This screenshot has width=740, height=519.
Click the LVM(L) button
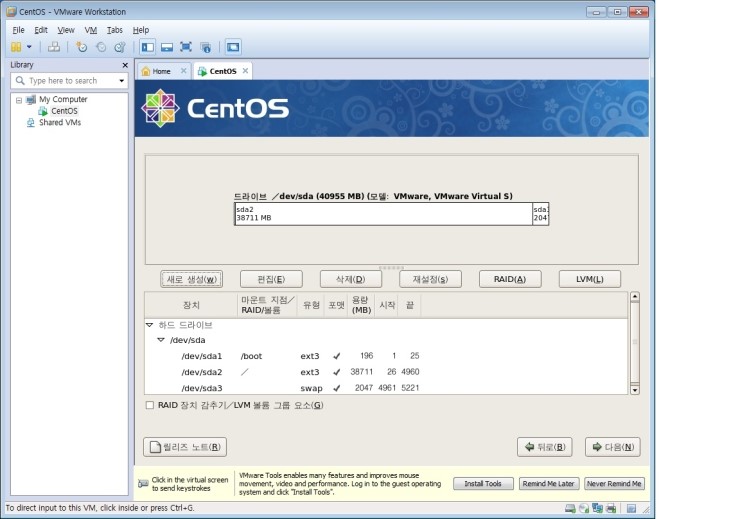tap(590, 279)
